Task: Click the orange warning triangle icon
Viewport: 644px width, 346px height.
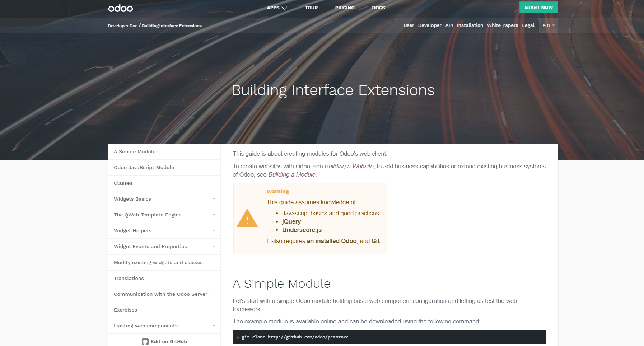Action: tap(247, 218)
